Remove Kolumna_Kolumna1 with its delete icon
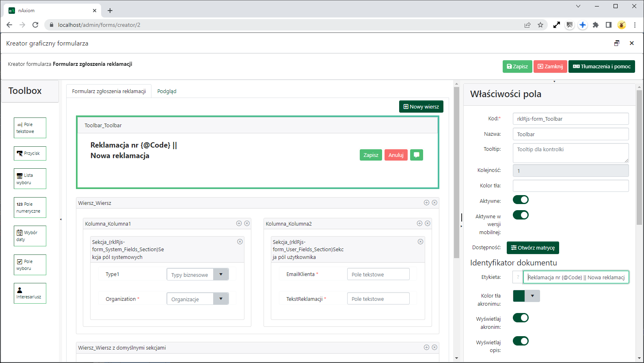Viewport: 644px width, 363px height. [247, 224]
